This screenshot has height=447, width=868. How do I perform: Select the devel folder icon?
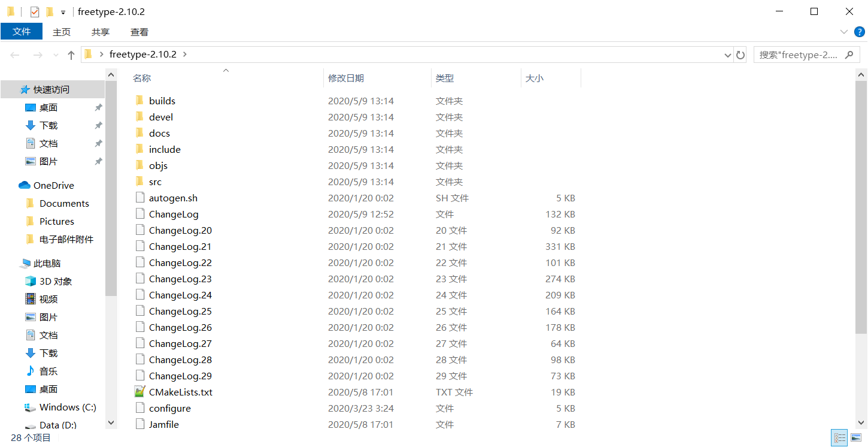(139, 117)
